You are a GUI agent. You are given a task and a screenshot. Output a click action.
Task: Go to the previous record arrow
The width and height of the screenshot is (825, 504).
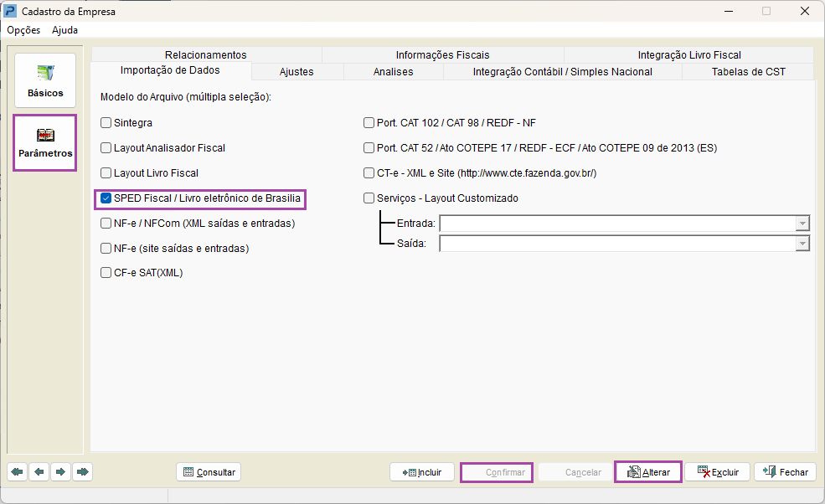[39, 472]
